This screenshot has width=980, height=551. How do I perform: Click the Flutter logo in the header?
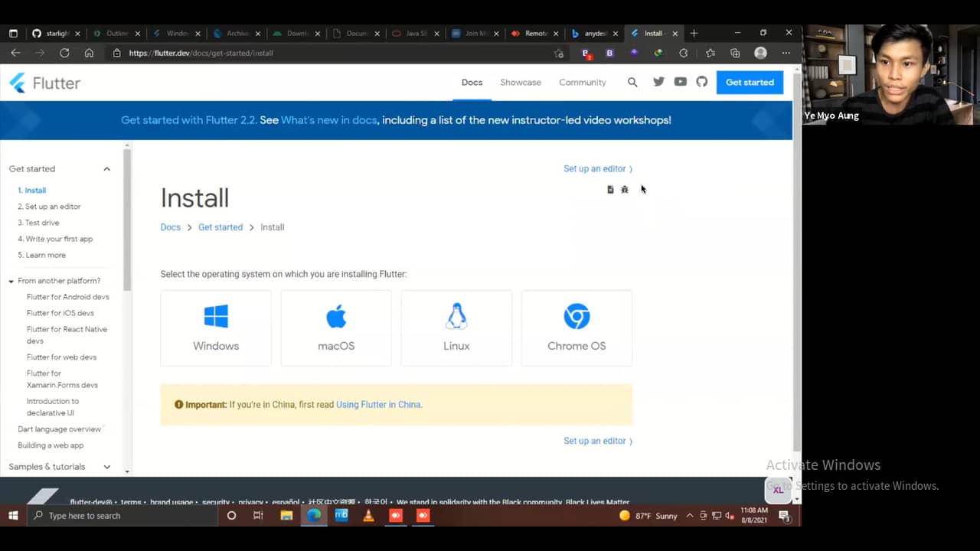pyautogui.click(x=44, y=83)
